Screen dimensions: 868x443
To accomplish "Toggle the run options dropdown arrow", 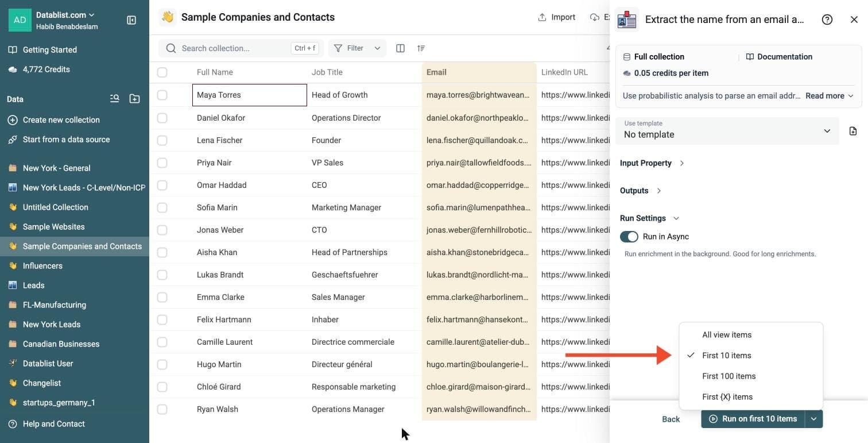I will (814, 419).
